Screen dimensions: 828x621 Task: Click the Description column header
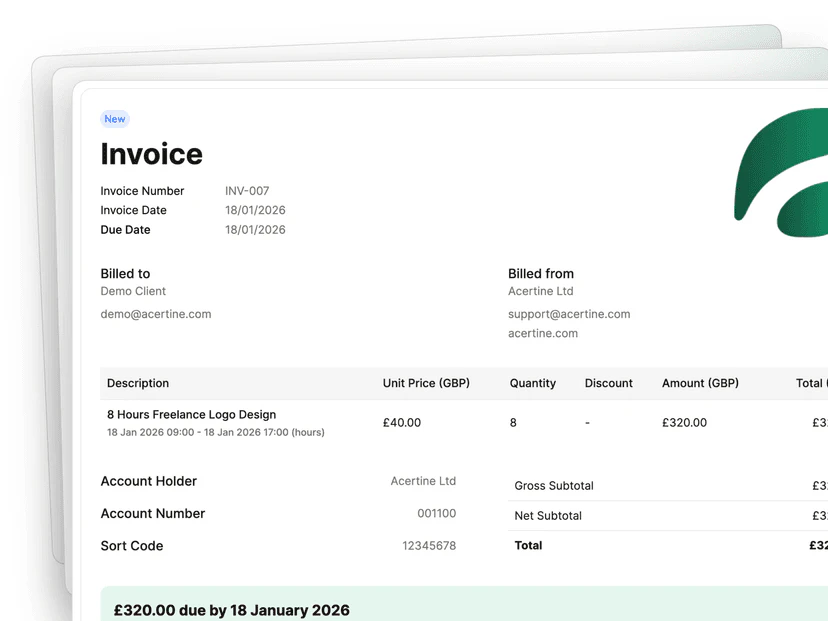tap(138, 383)
